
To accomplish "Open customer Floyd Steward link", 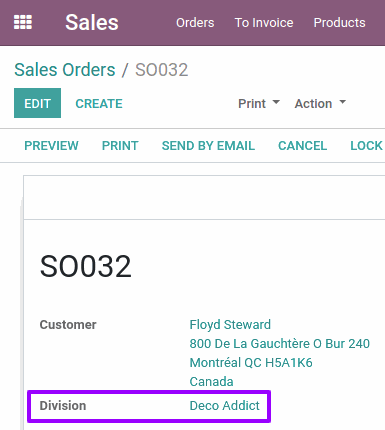I will [x=230, y=325].
